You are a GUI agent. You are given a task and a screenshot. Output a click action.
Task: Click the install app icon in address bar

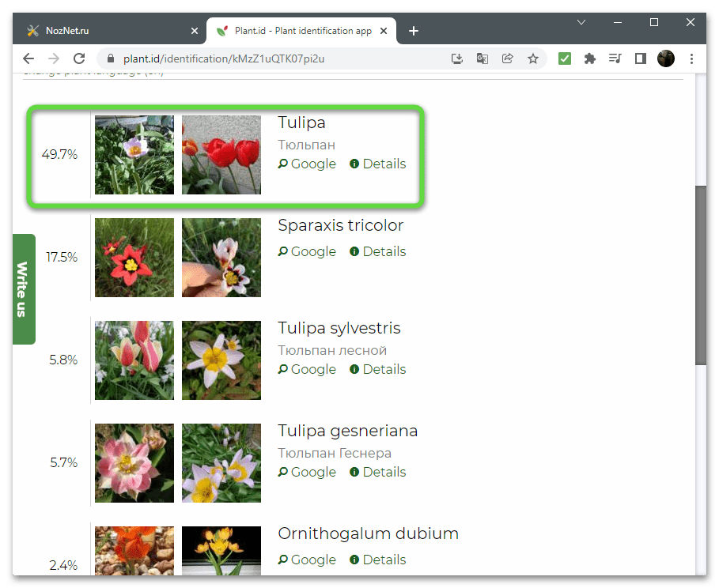(x=457, y=58)
